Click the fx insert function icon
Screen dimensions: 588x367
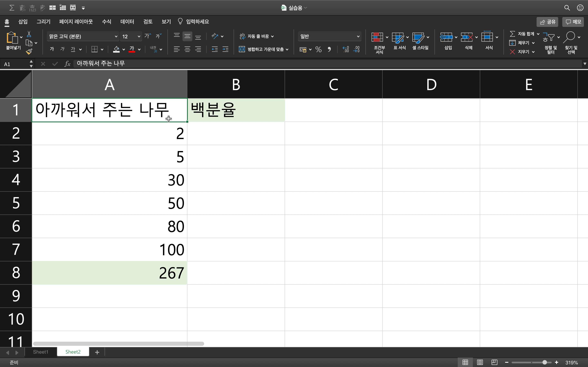(67, 64)
